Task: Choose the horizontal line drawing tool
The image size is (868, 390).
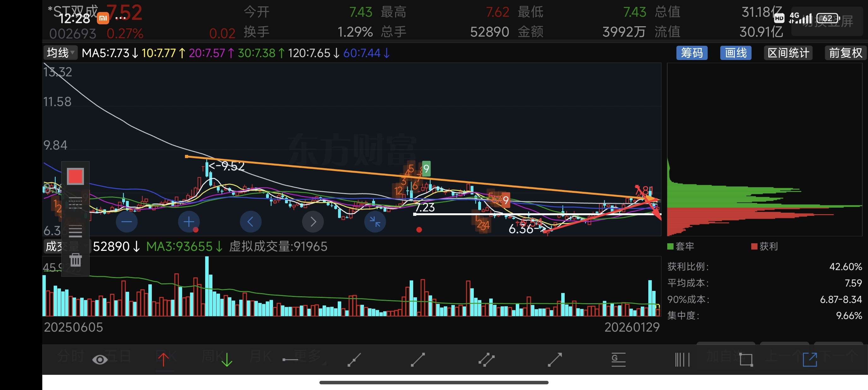Action: (x=290, y=360)
